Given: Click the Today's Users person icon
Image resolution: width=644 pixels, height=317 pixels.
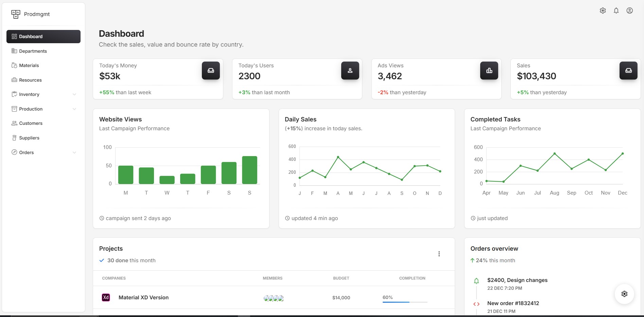Looking at the screenshot, I should click(x=350, y=71).
